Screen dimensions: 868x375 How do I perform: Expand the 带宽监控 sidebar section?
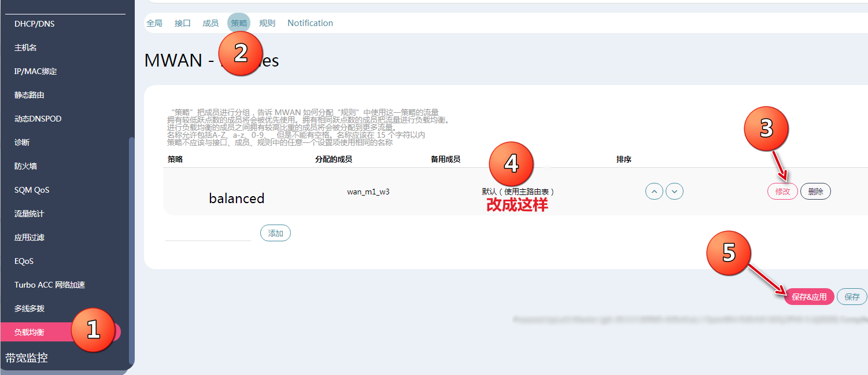[x=27, y=358]
